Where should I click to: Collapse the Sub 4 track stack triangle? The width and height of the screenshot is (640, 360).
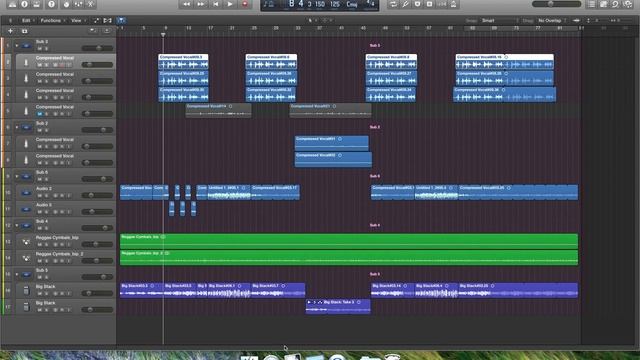tap(17, 225)
